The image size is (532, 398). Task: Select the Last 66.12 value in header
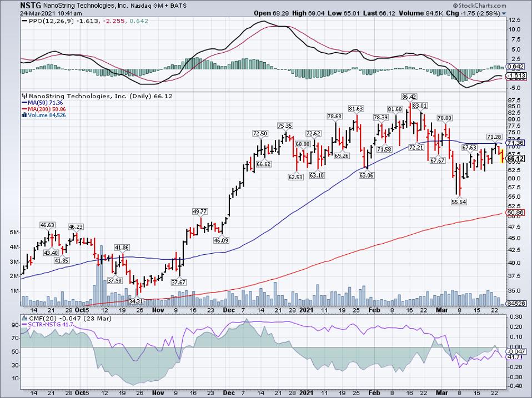[379, 13]
